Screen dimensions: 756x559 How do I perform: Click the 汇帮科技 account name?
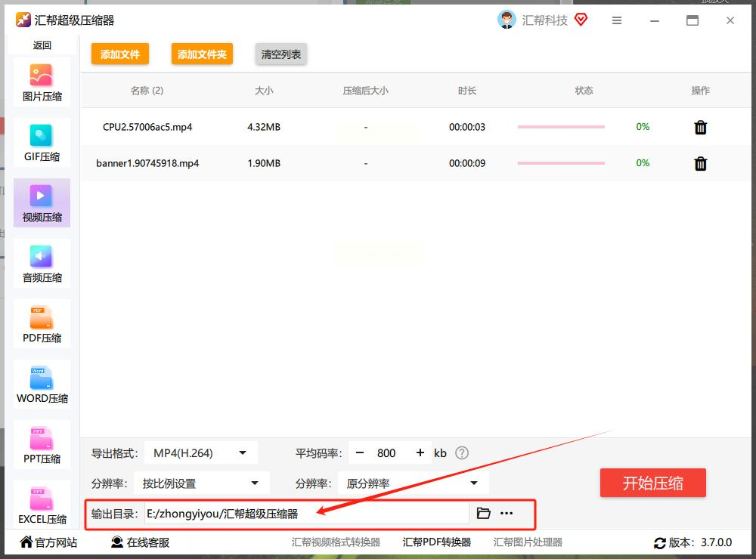545,20
